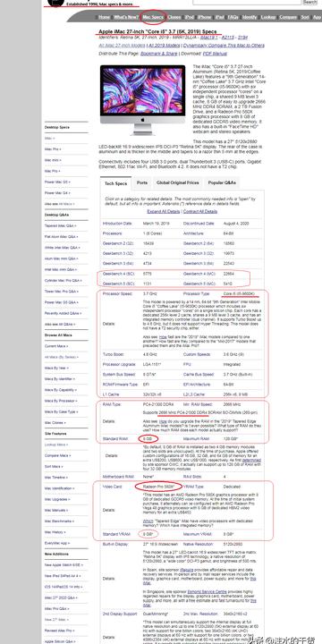Click the Search button
The image size is (322, 644).
coord(310,2)
